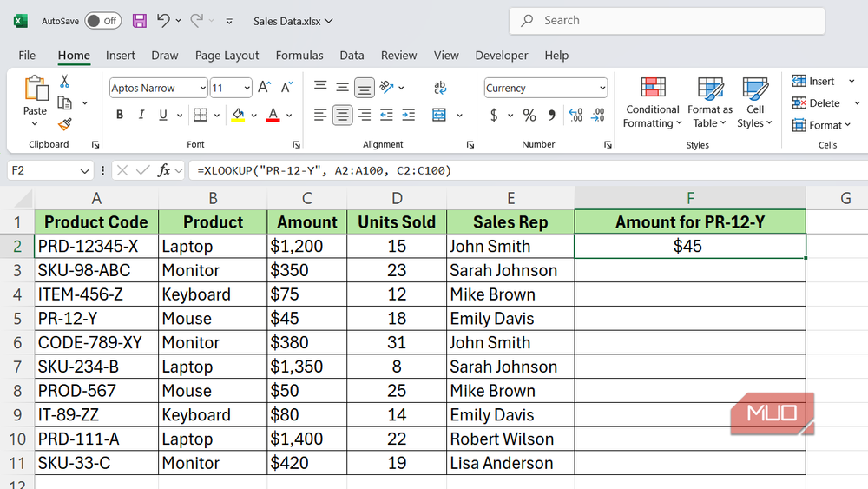This screenshot has width=868, height=489.
Task: Expand the Sales Data.xlsx file name dropdown
Action: pos(329,21)
